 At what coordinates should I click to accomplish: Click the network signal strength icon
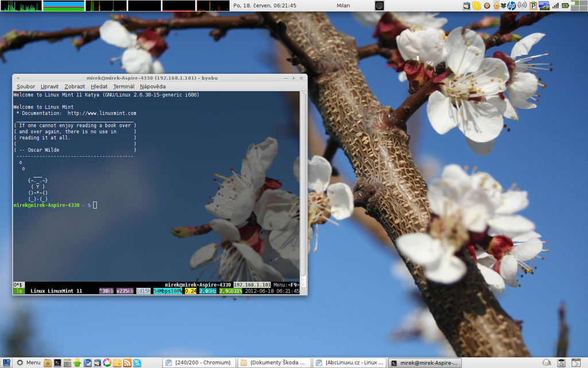[555, 6]
